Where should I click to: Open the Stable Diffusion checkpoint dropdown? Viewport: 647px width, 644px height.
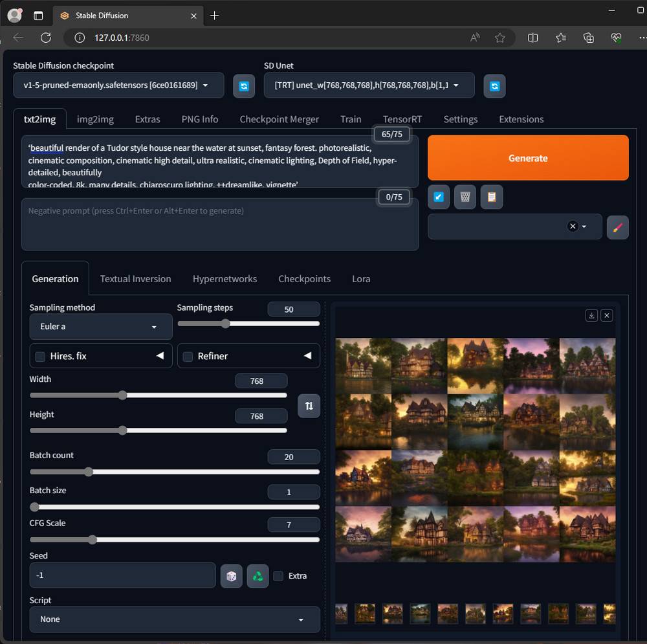tap(118, 85)
